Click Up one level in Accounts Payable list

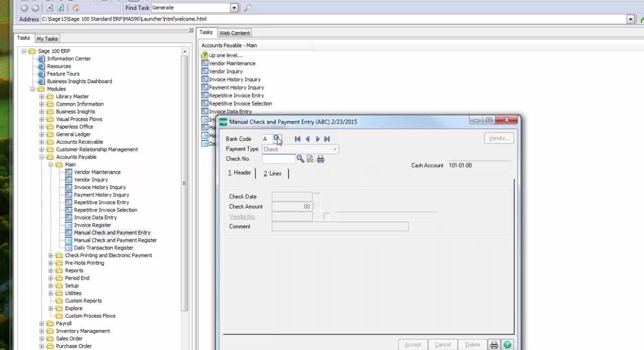pos(225,55)
